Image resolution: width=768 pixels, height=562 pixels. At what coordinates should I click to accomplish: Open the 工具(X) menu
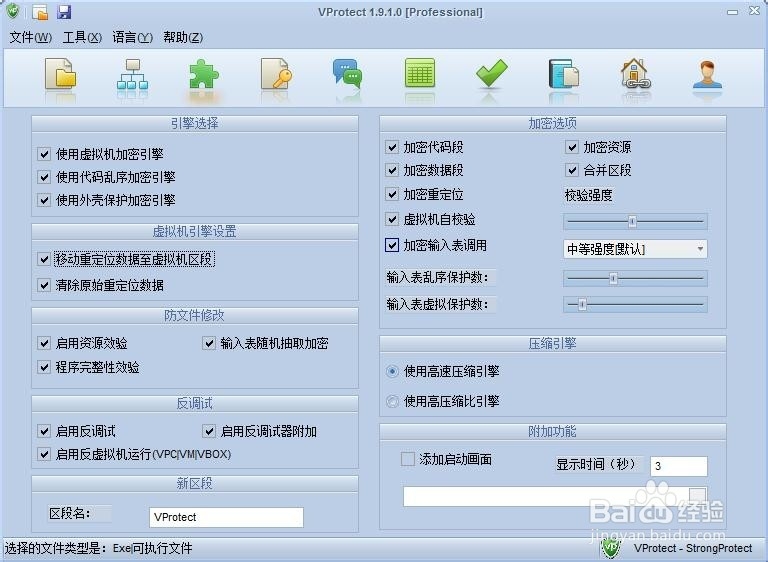[x=82, y=37]
